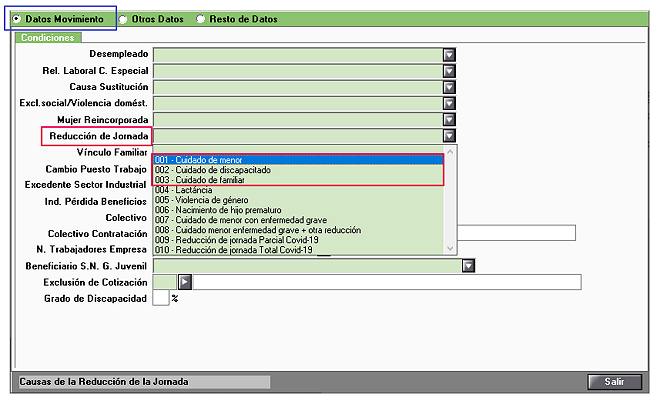This screenshot has height=394, width=650.
Task: Choose option 005 - Violencia de género
Action: [298, 200]
